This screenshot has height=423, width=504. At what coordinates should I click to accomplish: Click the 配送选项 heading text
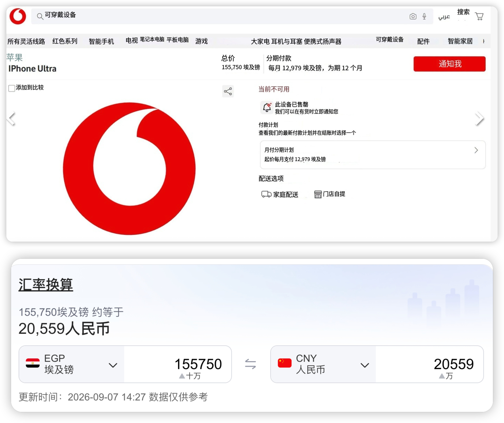coord(271,178)
